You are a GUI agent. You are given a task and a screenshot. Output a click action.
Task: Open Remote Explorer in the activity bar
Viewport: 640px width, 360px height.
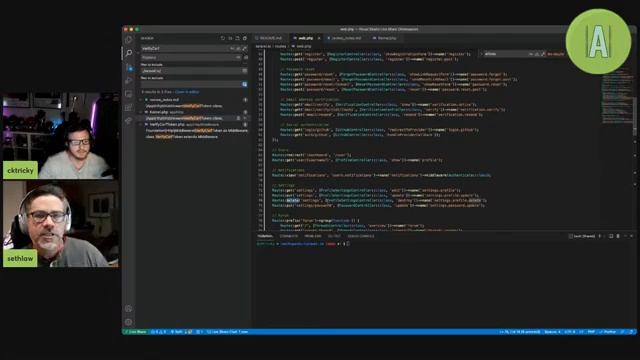[x=129, y=94]
